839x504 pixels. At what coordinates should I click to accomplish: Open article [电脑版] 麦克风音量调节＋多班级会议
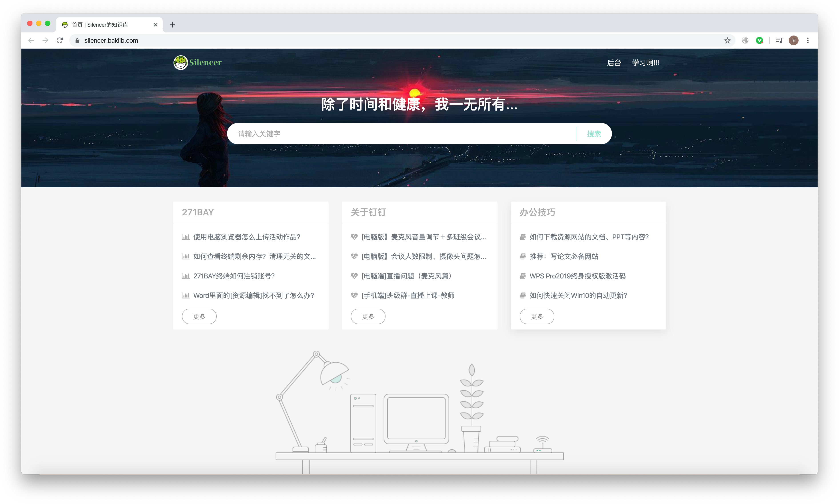[423, 237]
